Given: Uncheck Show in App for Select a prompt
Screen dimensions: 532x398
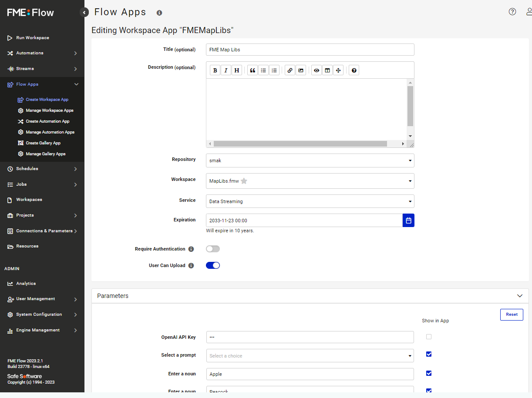Looking at the screenshot, I should 429,354.
